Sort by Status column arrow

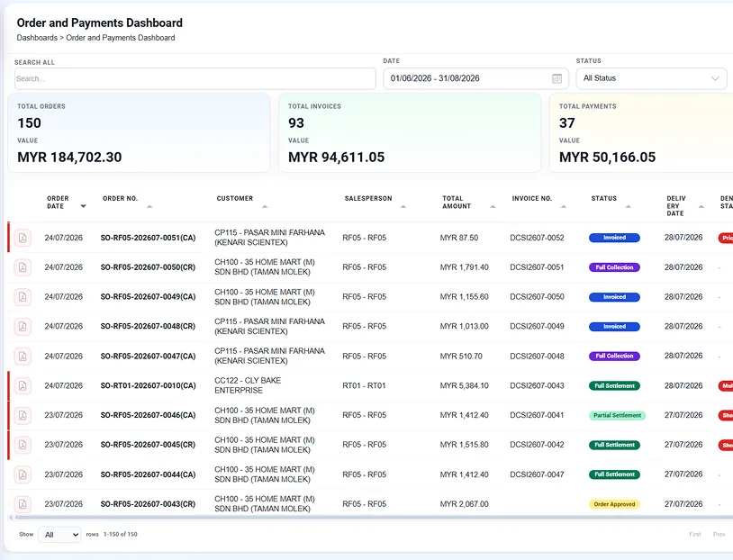point(629,206)
